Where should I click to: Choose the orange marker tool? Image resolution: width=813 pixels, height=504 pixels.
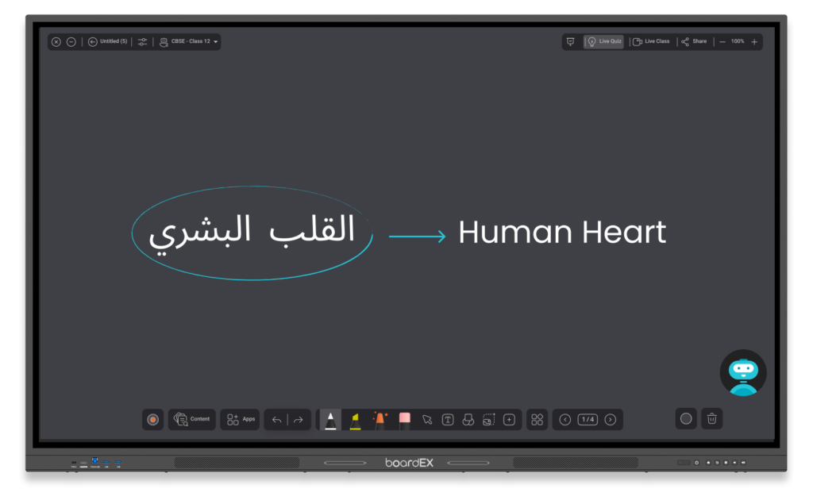(380, 419)
